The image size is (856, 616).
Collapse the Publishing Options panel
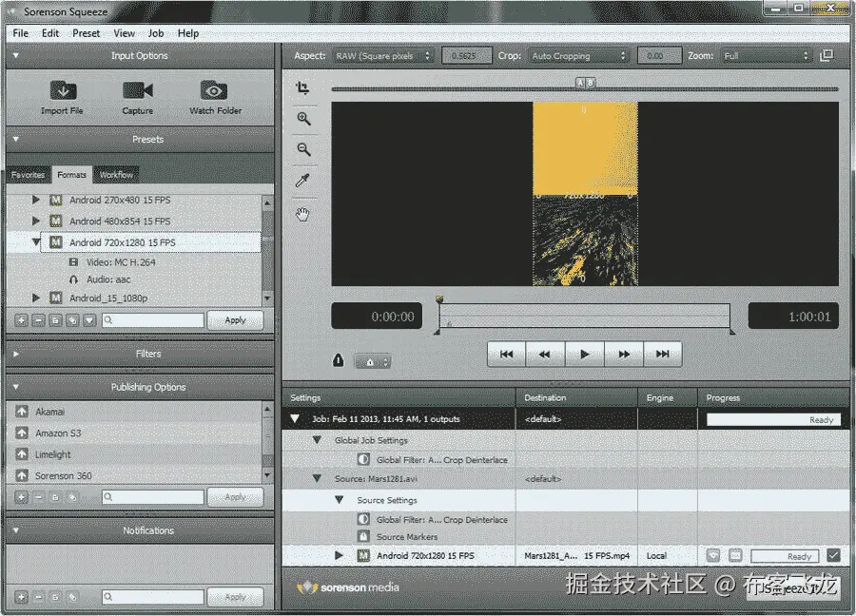click(x=16, y=387)
